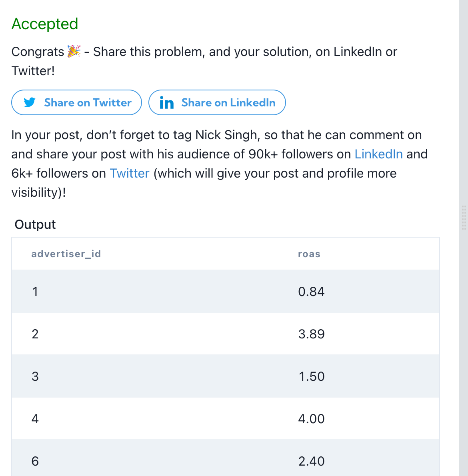Screen dimensions: 468x476
Task: Select the roas value 4.00
Action: (311, 419)
